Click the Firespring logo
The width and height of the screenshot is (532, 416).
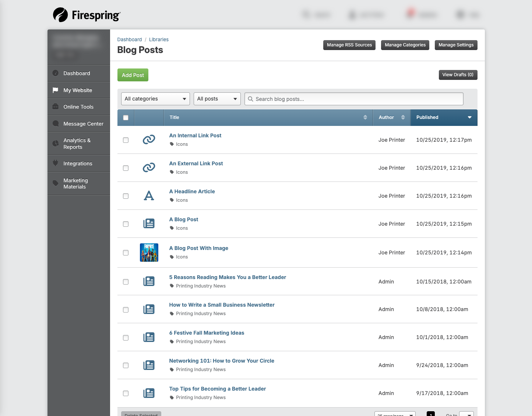point(87,15)
